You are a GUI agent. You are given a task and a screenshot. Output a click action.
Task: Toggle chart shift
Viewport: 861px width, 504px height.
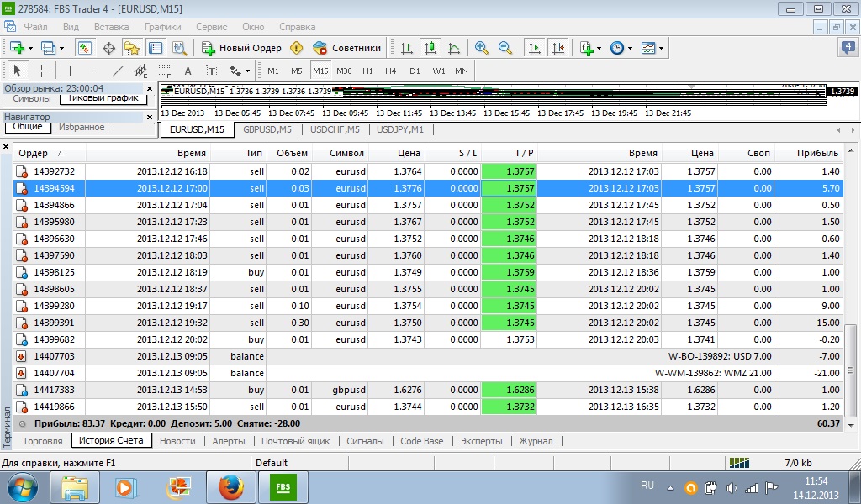pyautogui.click(x=558, y=48)
